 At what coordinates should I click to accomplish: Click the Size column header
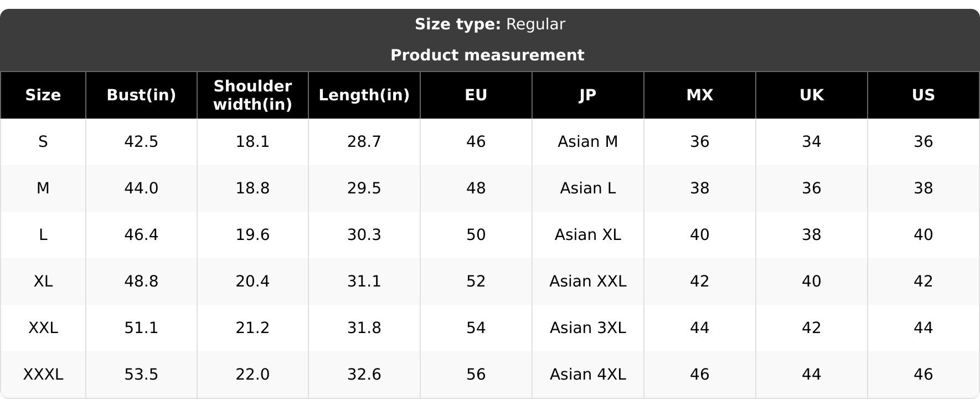coord(43,95)
